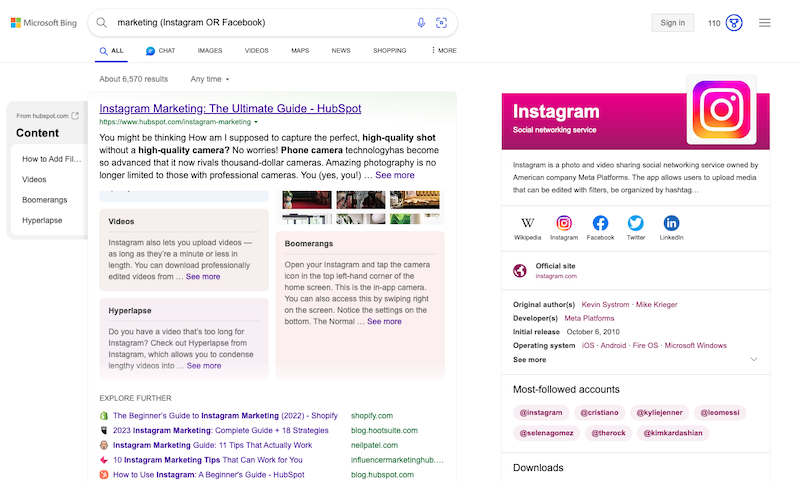Click the first red room thumbnail image
The height and width of the screenshot is (482, 800).
(x=307, y=199)
